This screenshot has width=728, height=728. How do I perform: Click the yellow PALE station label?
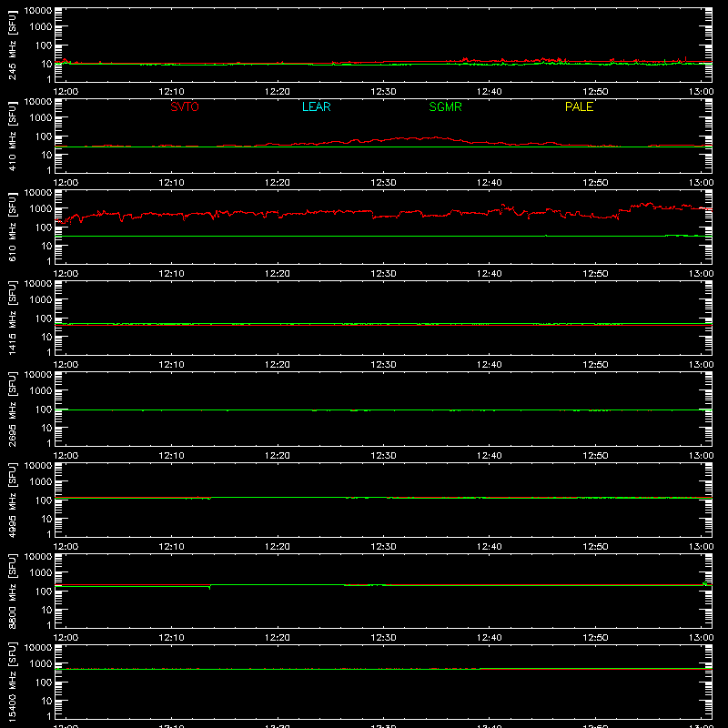pyautogui.click(x=579, y=106)
